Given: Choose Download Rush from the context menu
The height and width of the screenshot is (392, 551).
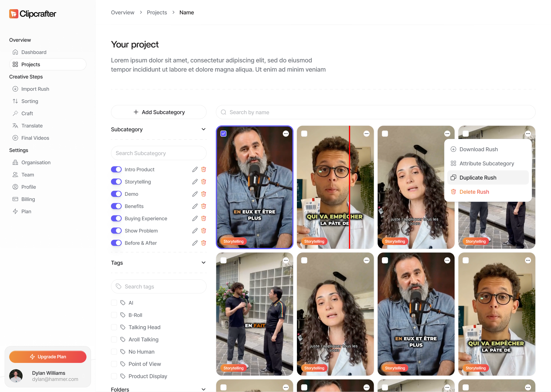Looking at the screenshot, I should (488, 149).
